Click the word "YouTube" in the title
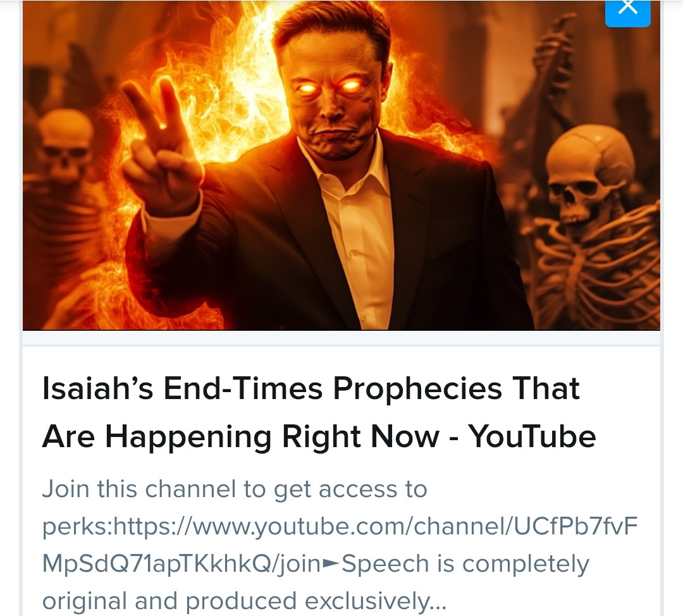683x616 pixels. point(532,436)
